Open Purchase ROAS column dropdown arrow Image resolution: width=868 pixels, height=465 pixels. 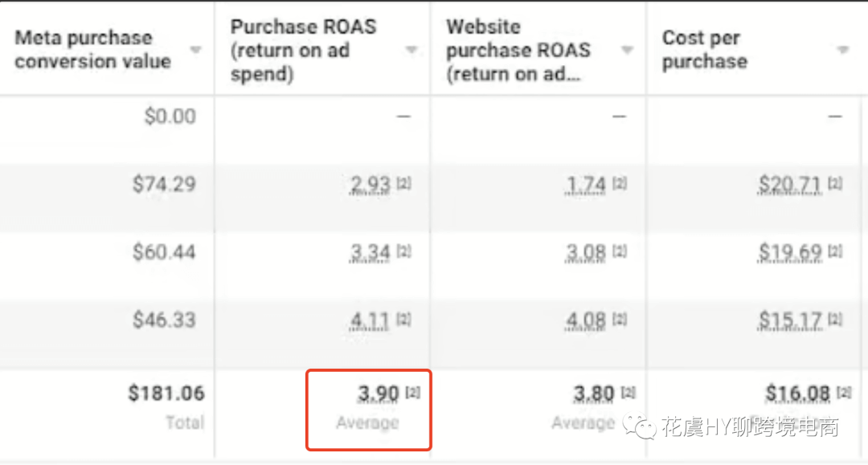coord(411,51)
